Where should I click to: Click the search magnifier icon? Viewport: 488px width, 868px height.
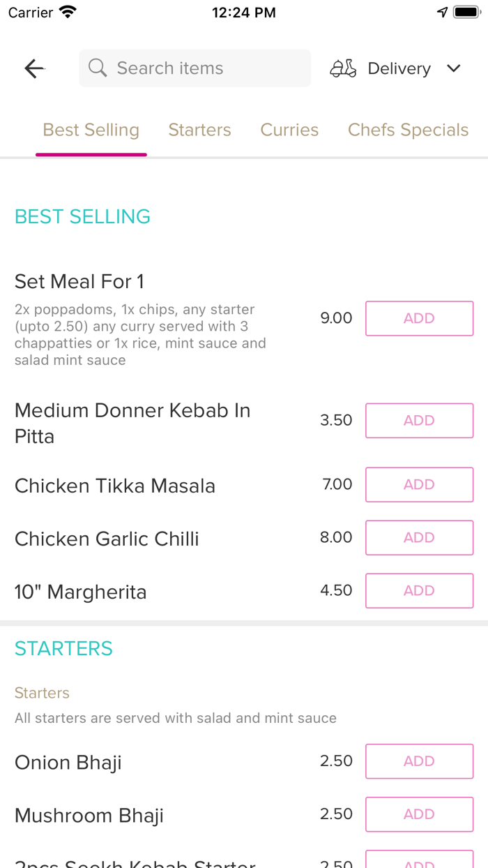(97, 68)
